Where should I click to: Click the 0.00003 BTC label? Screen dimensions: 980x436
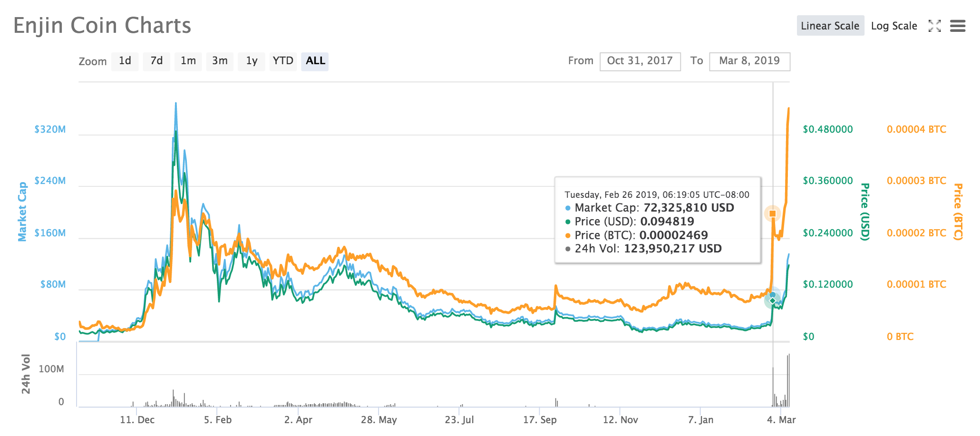click(916, 181)
